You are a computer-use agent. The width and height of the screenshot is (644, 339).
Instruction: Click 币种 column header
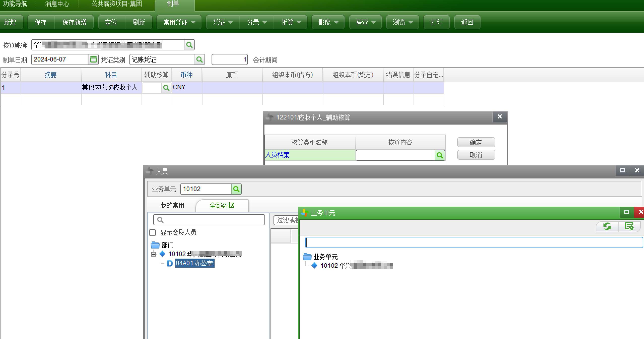[187, 75]
